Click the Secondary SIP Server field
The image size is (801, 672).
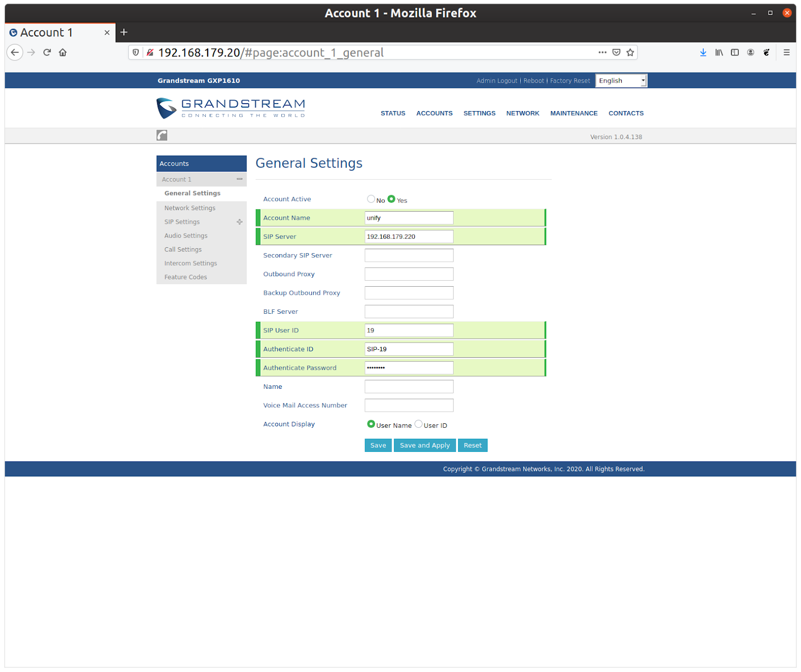pyautogui.click(x=409, y=255)
